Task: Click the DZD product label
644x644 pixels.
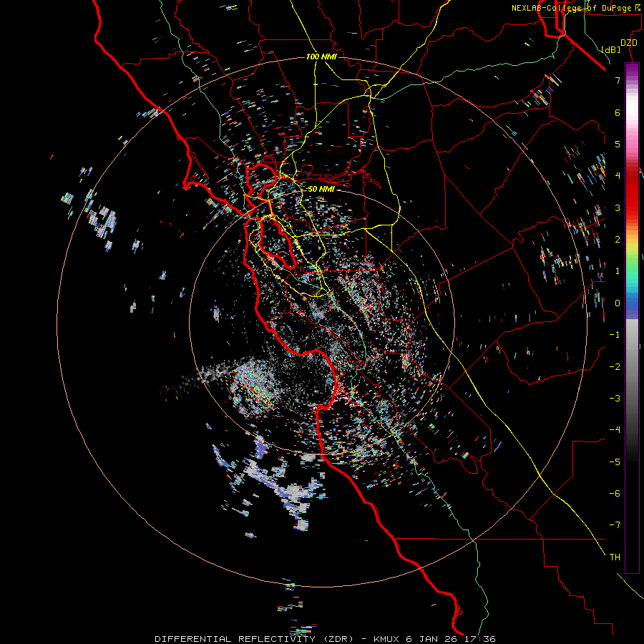Action: (629, 43)
